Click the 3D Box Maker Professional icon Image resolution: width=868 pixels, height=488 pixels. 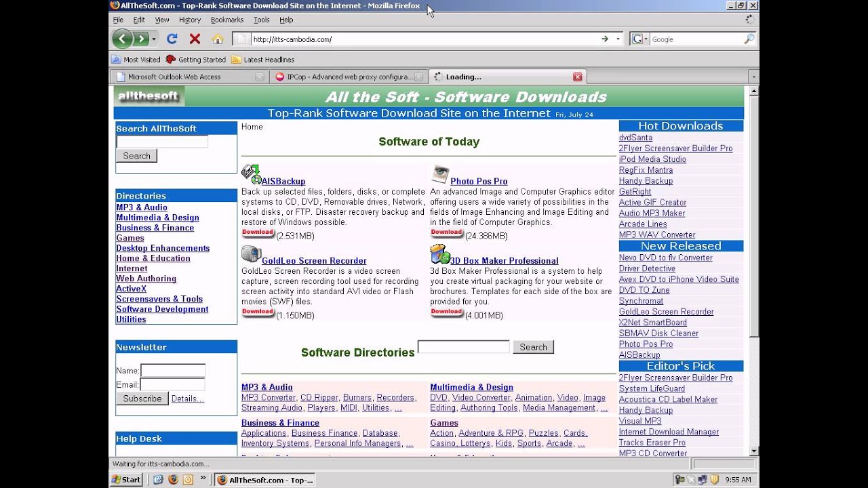pos(440,254)
